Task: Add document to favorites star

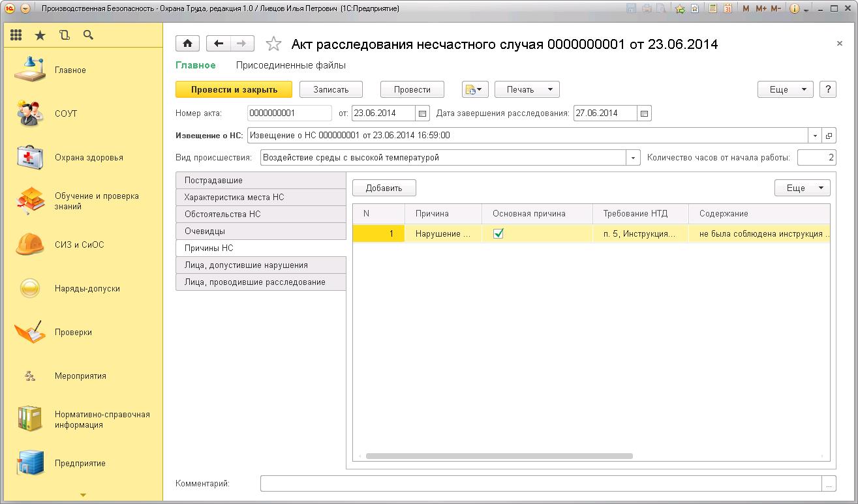Action: (274, 44)
